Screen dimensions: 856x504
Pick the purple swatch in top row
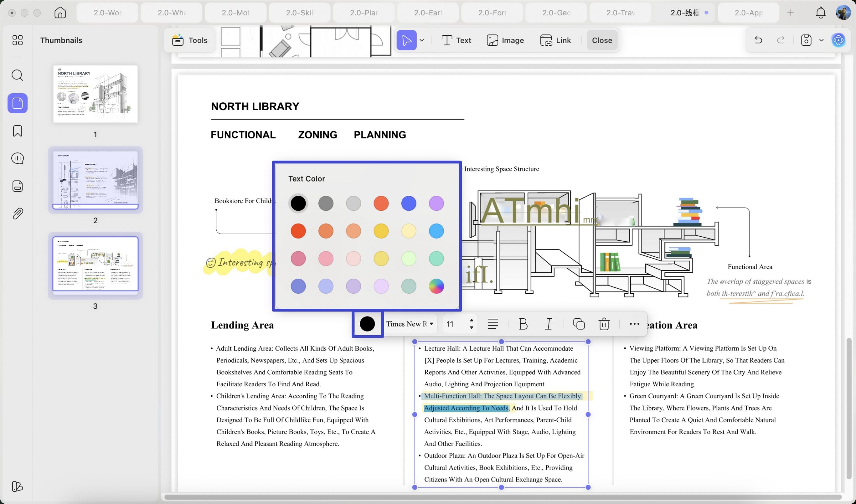coord(436,204)
